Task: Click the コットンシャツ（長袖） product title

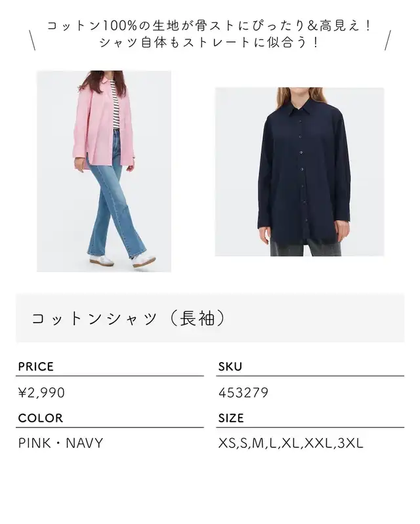Action: 128,318
